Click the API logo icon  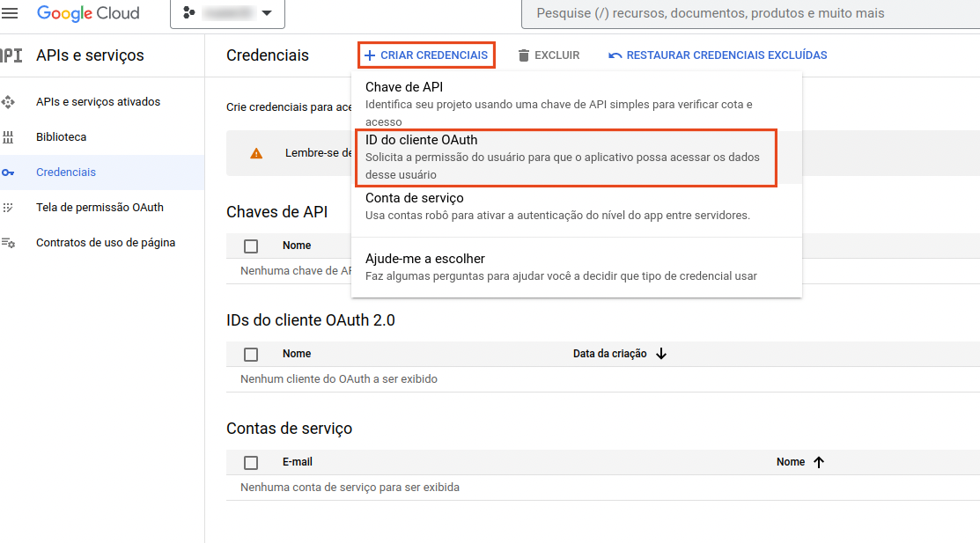[x=11, y=55]
